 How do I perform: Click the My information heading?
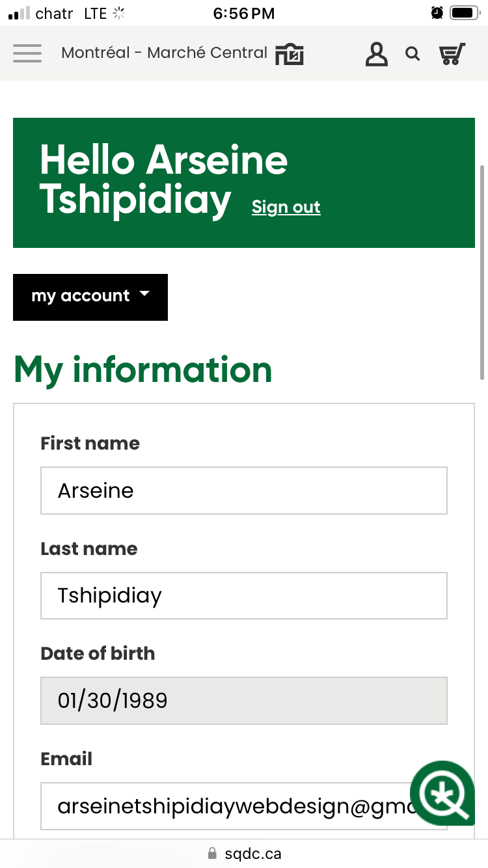[x=143, y=370]
